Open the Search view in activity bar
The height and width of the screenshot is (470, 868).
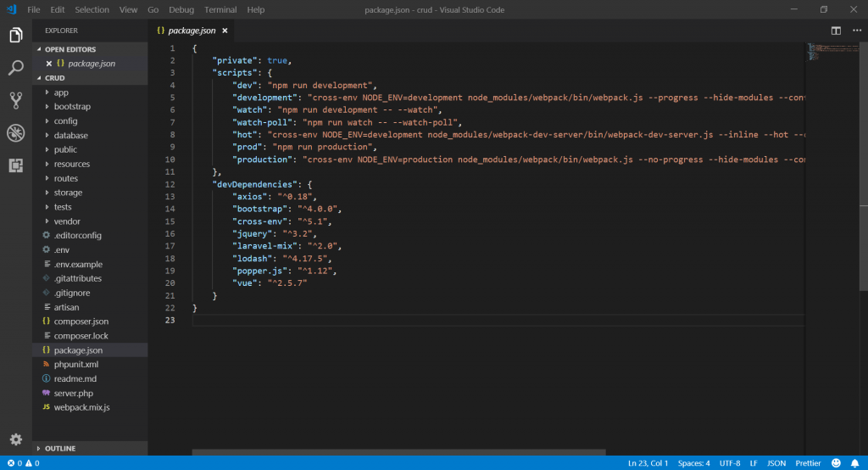click(x=16, y=68)
